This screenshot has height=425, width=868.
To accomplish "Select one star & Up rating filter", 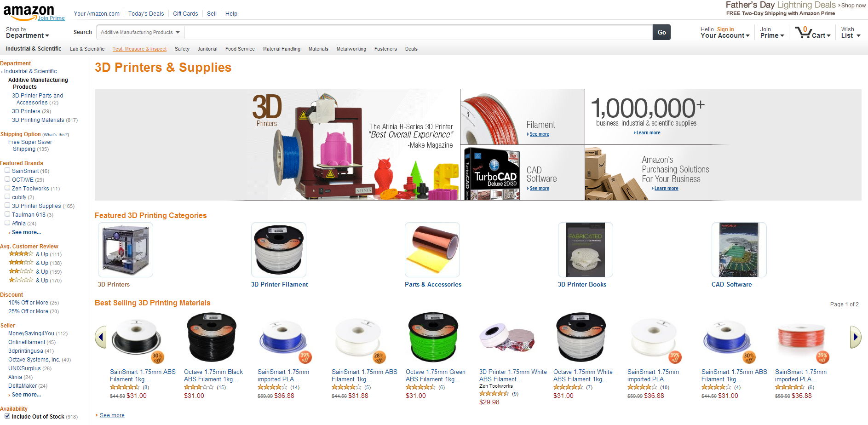I will tap(35, 281).
